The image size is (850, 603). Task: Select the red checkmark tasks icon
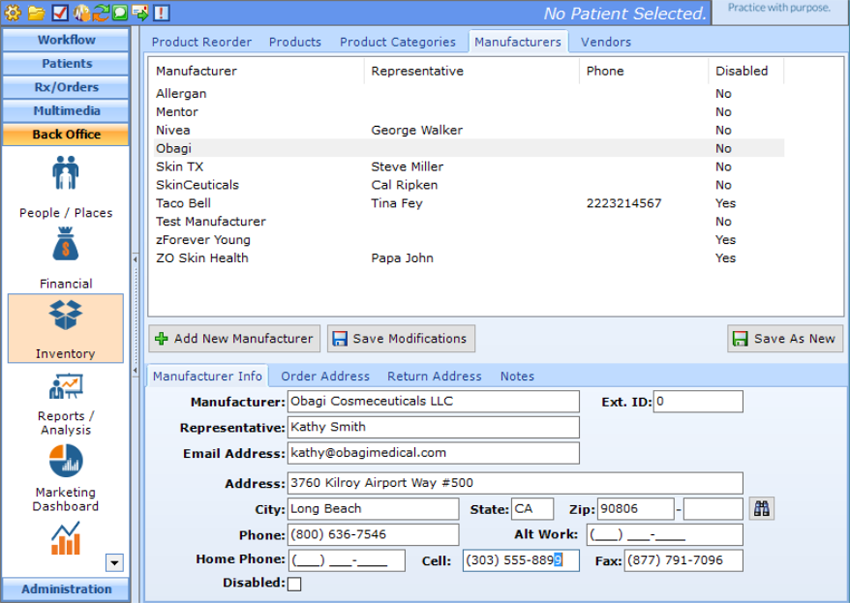point(60,13)
